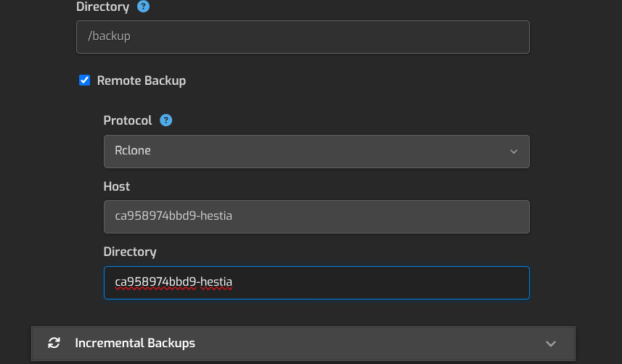Viewport: 622px width, 364px height.
Task: Click the chevron arrow in Protocol select
Action: 514,152
